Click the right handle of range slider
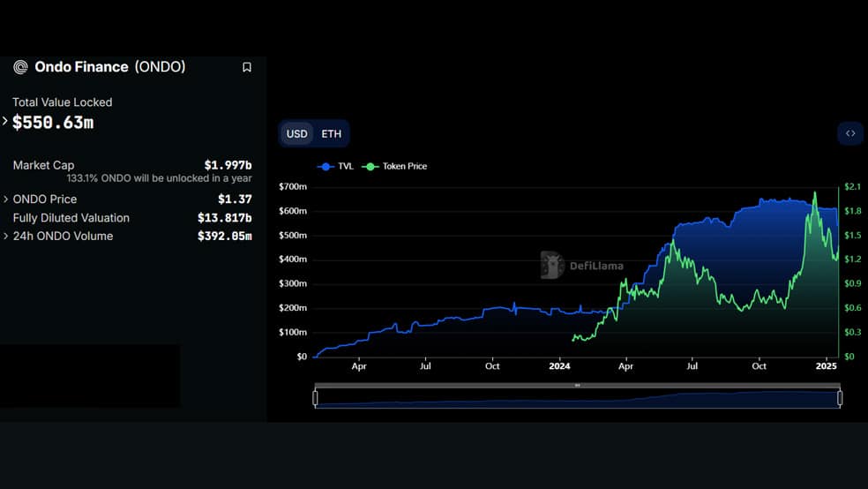This screenshot has width=868, height=489. coord(840,397)
